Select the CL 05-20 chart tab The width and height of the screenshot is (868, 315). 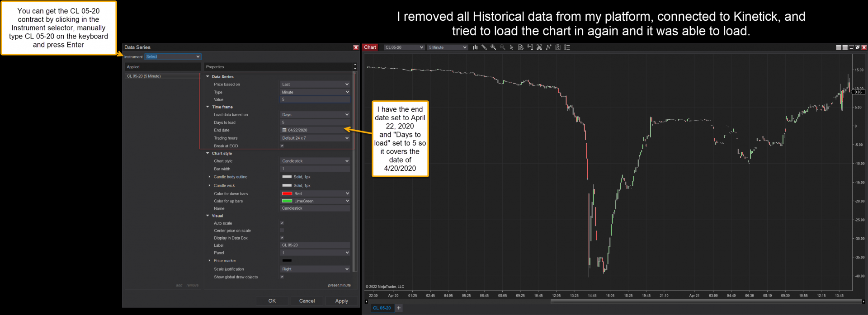point(382,308)
